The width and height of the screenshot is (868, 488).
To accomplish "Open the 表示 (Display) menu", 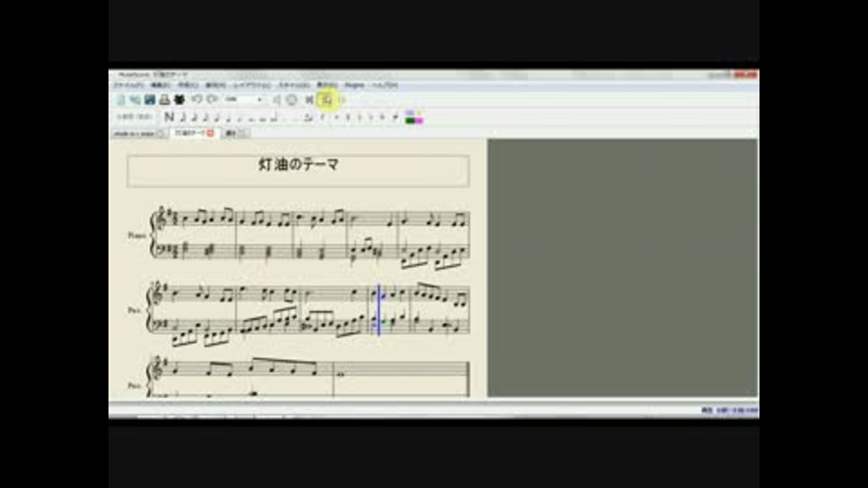I will [x=326, y=85].
